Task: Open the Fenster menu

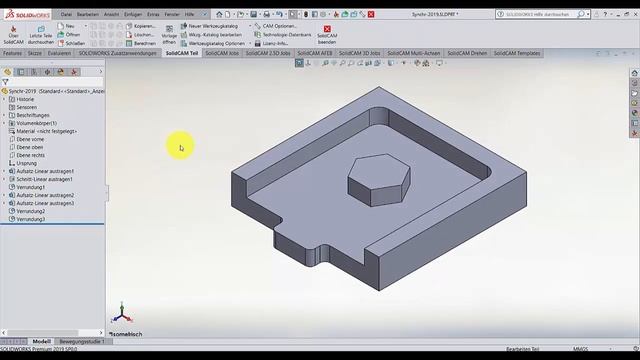Action: (x=172, y=14)
